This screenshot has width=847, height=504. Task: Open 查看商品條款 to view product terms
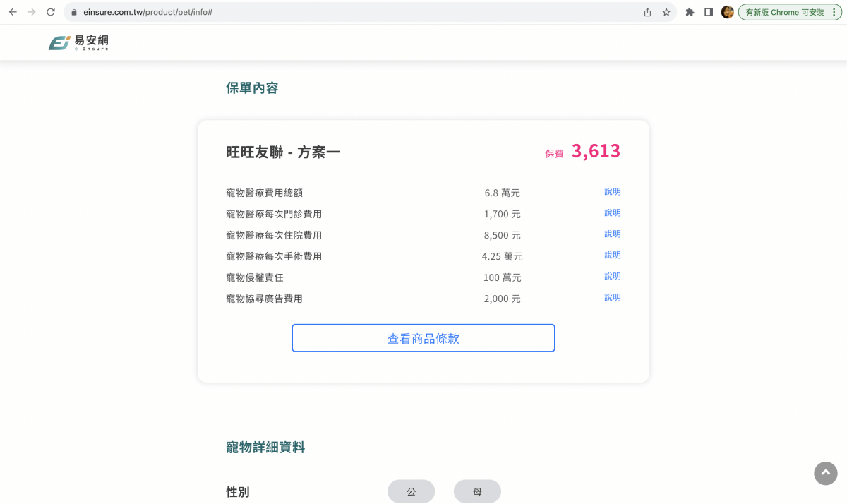(x=423, y=337)
